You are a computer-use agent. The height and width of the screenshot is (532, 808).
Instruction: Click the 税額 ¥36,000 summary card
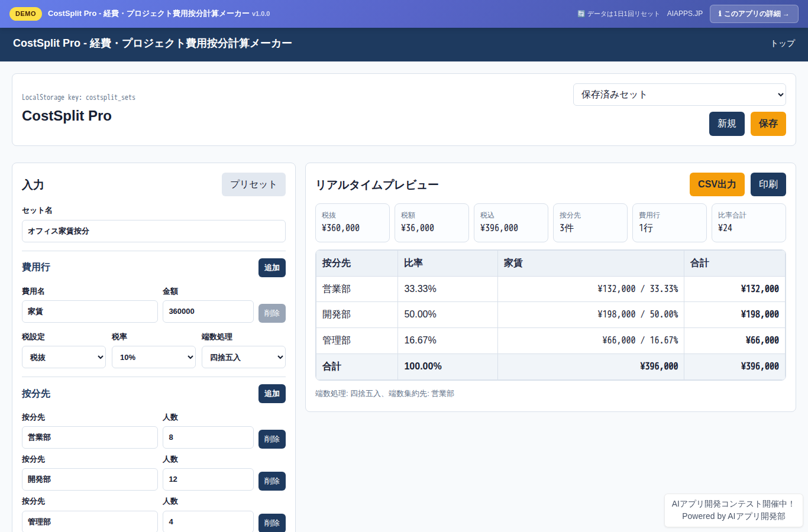pyautogui.click(x=432, y=223)
